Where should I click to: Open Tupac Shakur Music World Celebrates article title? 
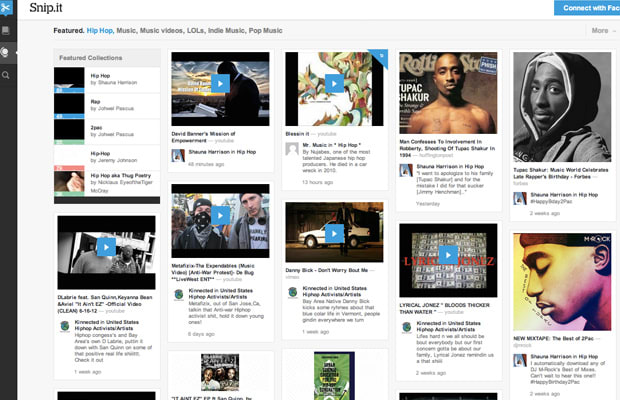pyautogui.click(x=561, y=173)
